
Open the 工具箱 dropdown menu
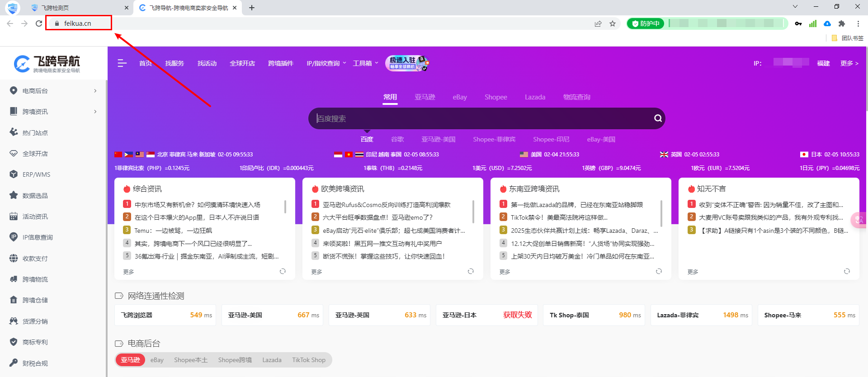pos(365,63)
